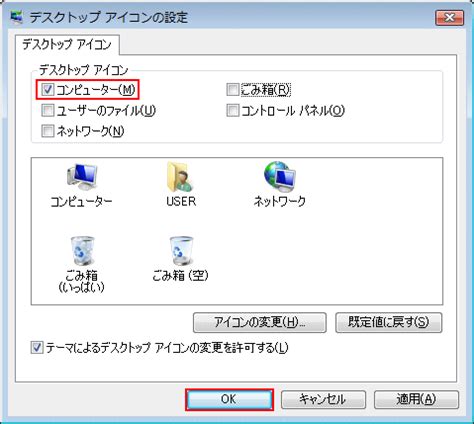This screenshot has width=474, height=424.
Task: Click the dialog title bar monitor icon
Action: 17,17
